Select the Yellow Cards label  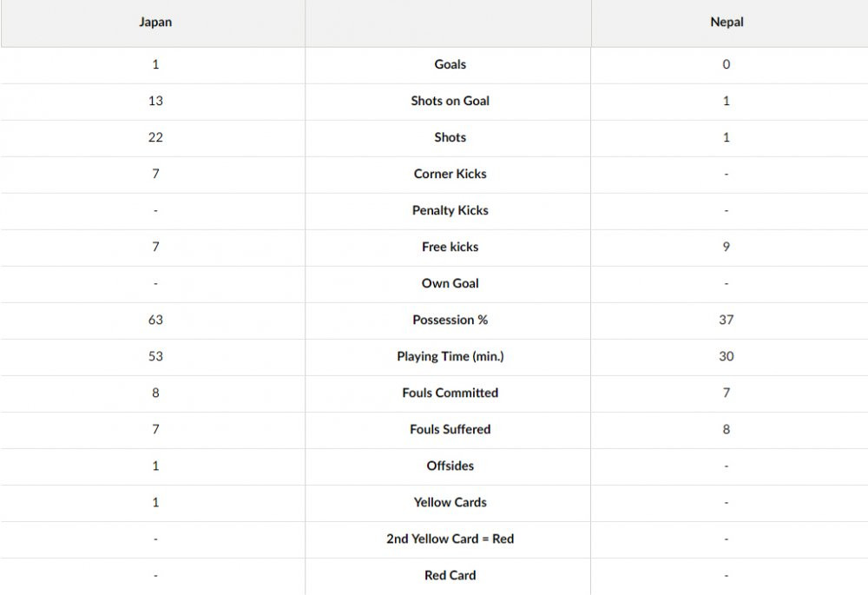pos(450,502)
